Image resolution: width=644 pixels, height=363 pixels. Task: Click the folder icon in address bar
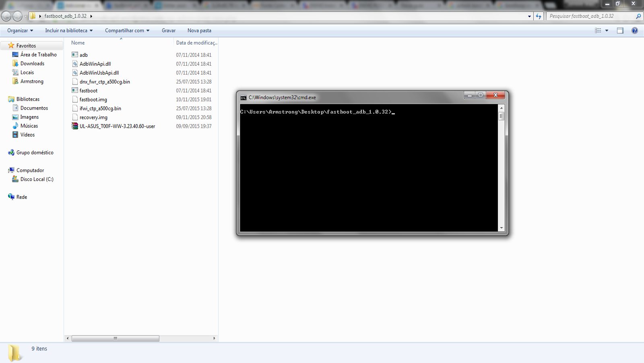(33, 16)
